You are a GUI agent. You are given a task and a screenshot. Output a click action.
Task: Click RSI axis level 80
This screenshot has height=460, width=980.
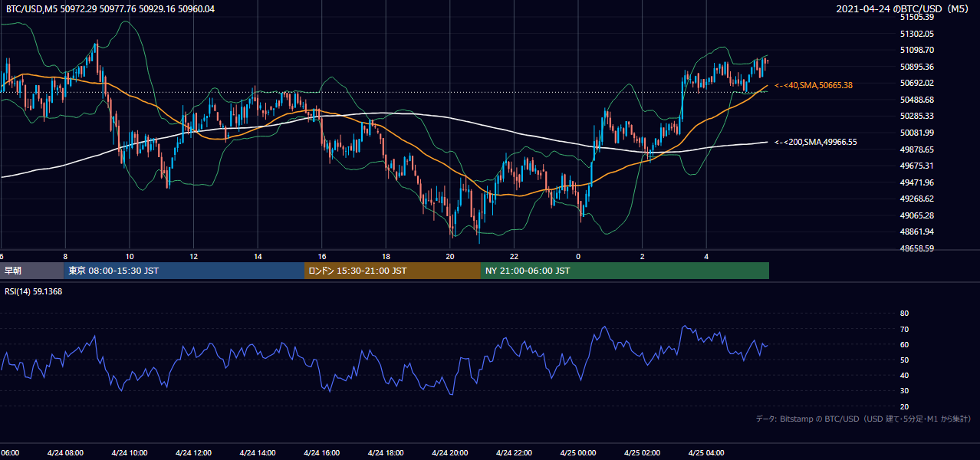904,314
